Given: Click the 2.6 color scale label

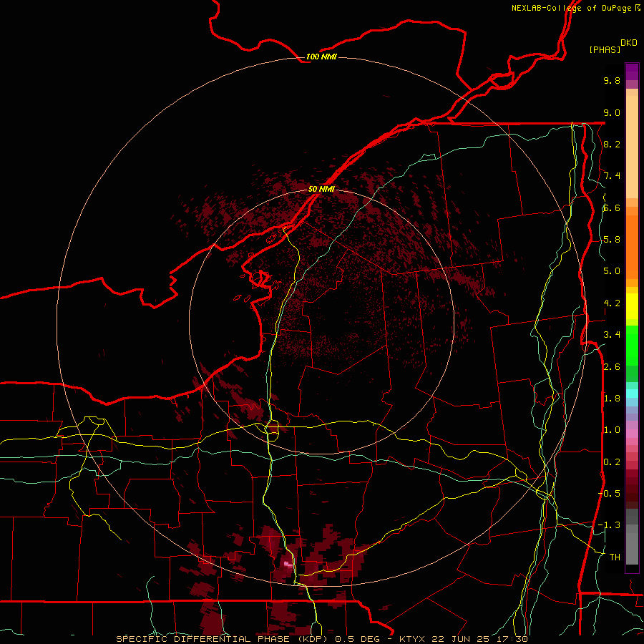Looking at the screenshot, I should pos(612,367).
